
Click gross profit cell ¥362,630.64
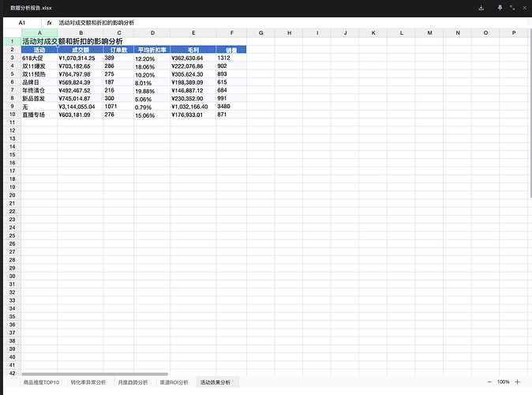click(x=193, y=58)
